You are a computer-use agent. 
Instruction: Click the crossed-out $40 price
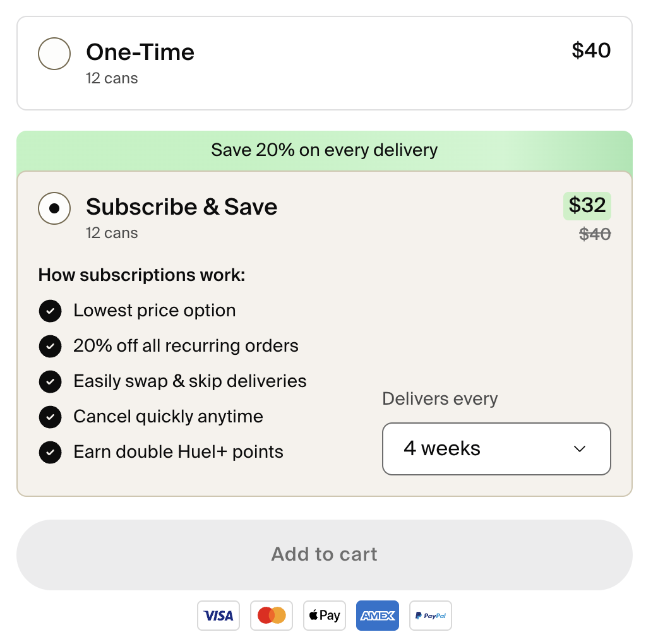tap(594, 234)
